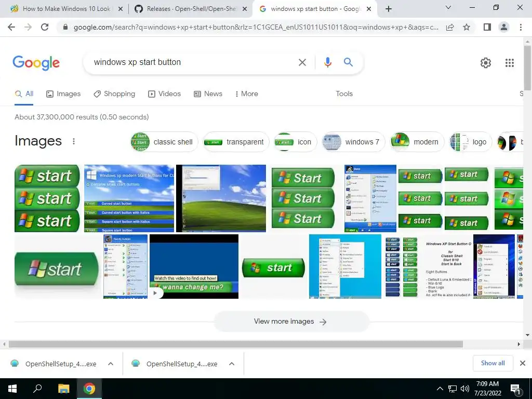Filter images by classic shell chip

click(x=164, y=142)
